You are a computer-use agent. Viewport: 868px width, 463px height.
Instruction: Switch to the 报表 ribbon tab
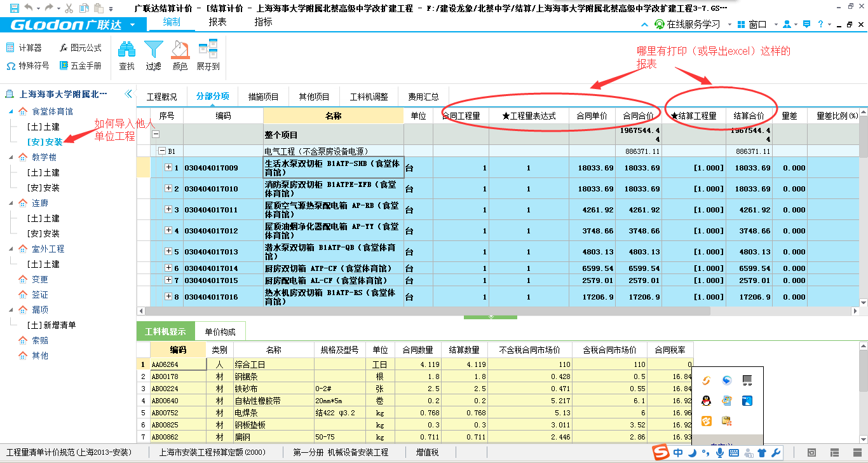point(218,22)
